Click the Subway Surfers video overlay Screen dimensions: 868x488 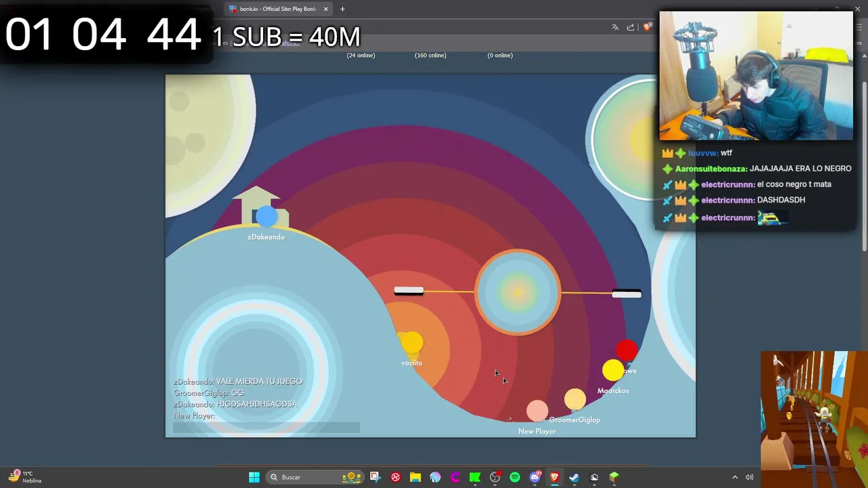point(814,419)
